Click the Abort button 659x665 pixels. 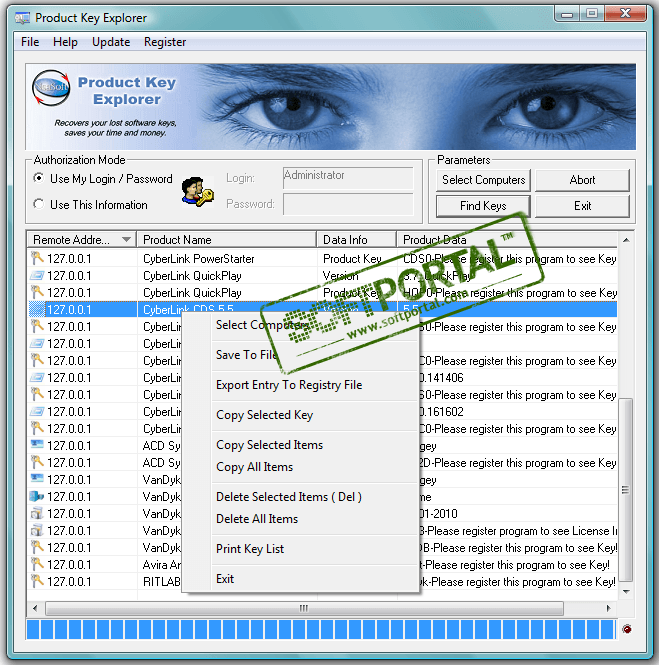coord(582,180)
